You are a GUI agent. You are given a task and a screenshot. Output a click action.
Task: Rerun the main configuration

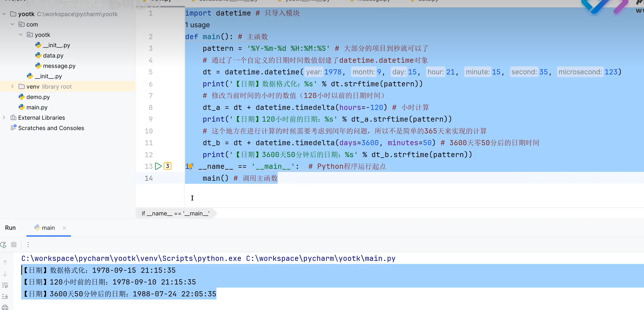3,245
